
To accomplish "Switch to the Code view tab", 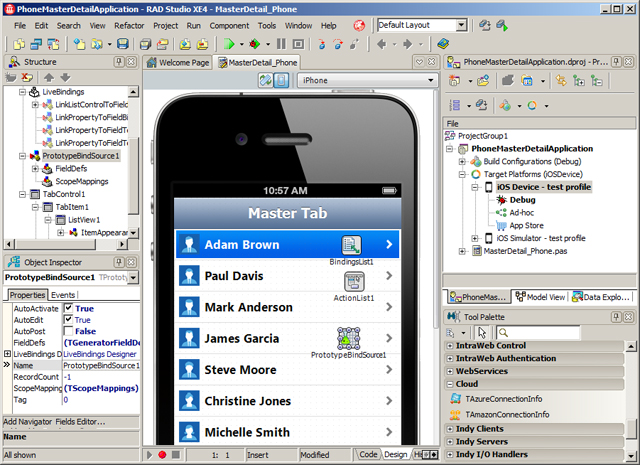I will pyautogui.click(x=368, y=454).
